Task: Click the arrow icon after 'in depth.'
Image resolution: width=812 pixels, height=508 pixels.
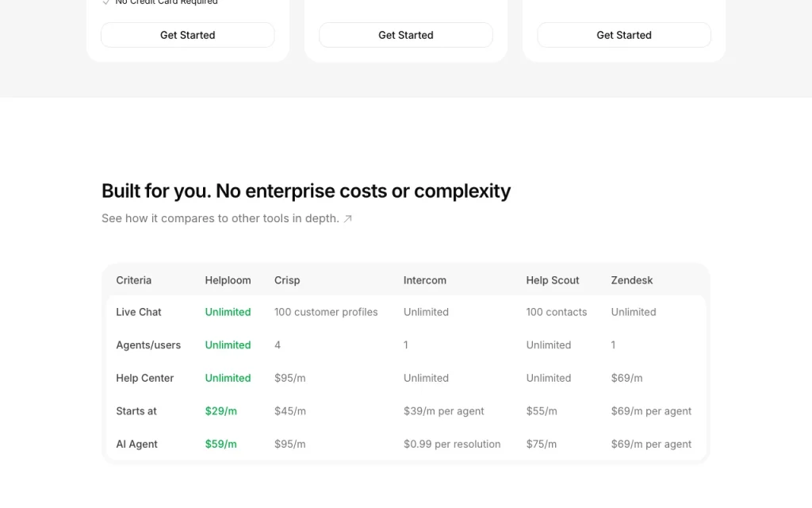Action: pyautogui.click(x=348, y=219)
